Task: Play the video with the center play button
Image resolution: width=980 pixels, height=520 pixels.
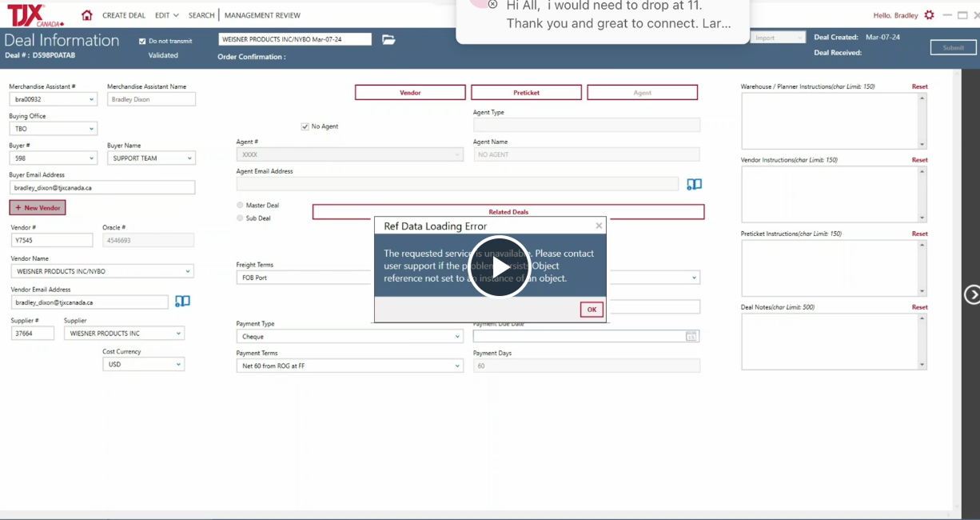Action: 500,267
